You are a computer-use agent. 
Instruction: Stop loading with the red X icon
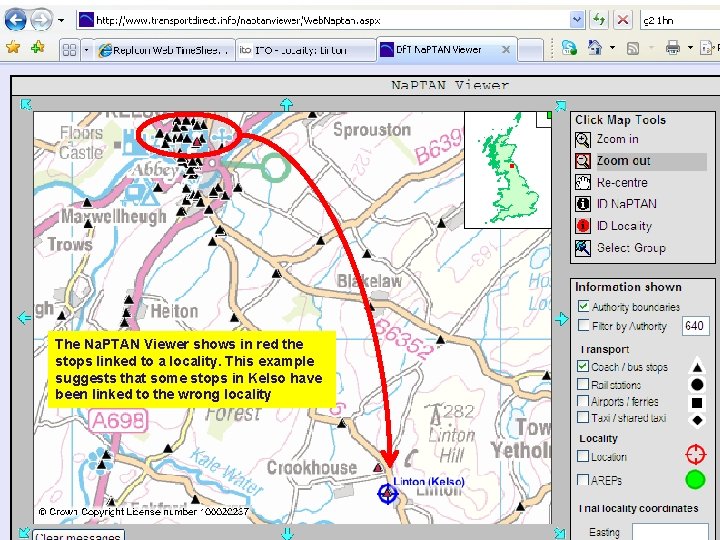623,20
